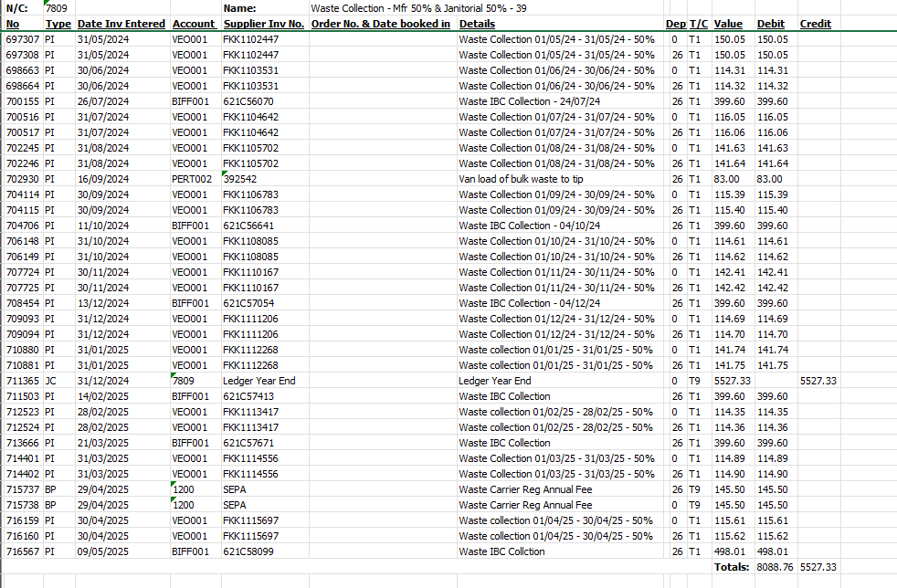Click the "Debit" column header
The height and width of the screenshot is (588, 897).
click(770, 24)
